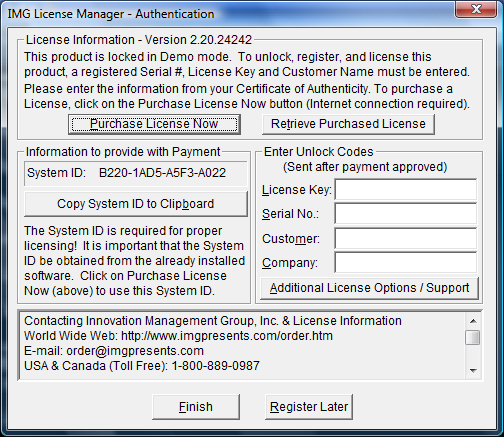Open Additional License Options / Support
This screenshot has height=437, width=504.
[x=369, y=288]
